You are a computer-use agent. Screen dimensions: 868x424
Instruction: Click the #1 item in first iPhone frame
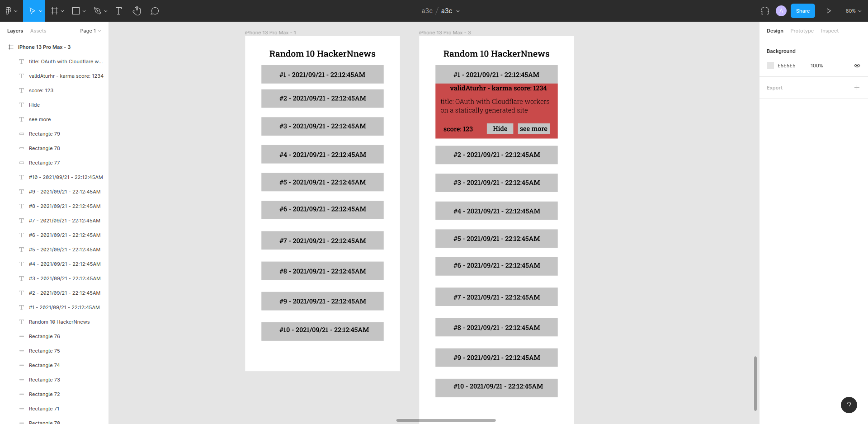coord(322,75)
